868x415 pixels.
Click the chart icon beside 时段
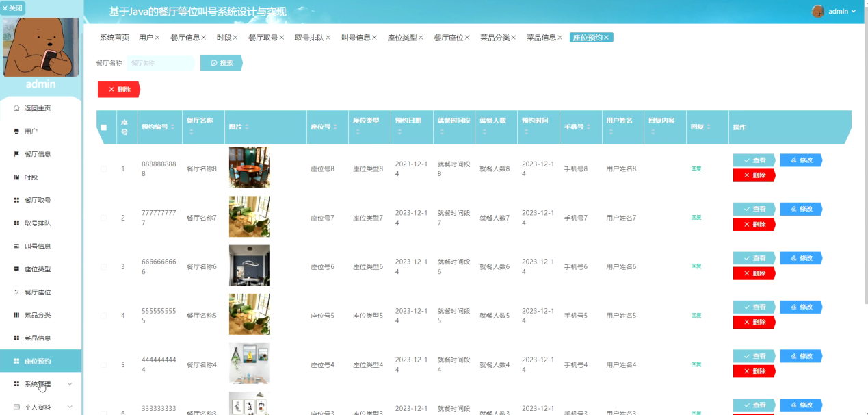pos(16,177)
